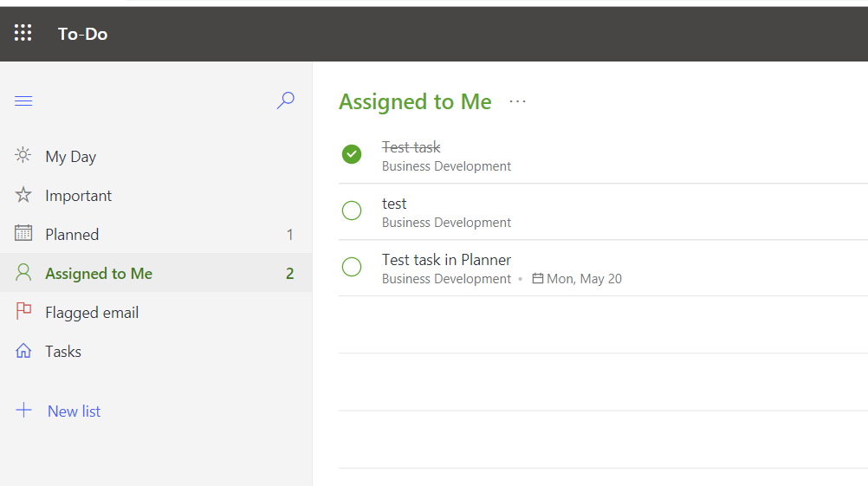The image size is (868, 486).
Task: Click the Tasks home icon
Action: coord(23,351)
